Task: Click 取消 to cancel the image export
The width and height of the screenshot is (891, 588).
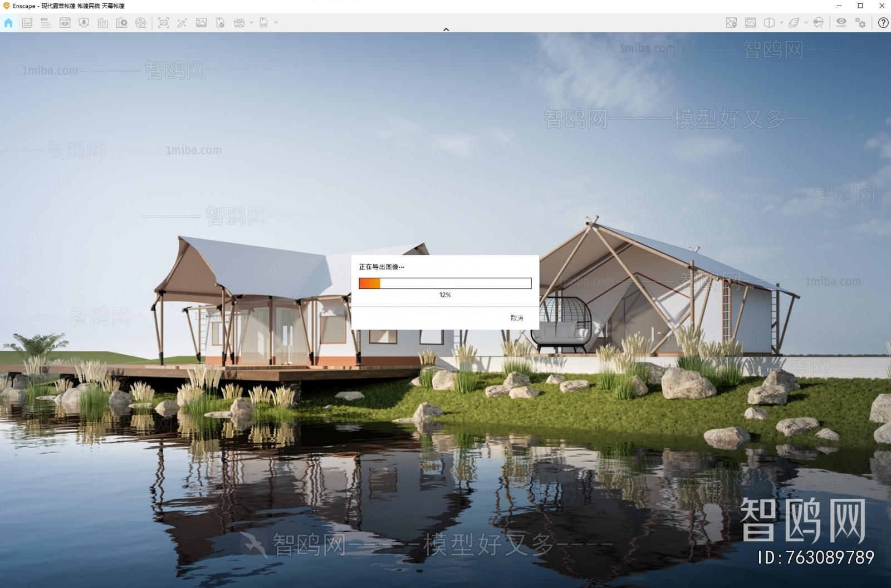Action: [516, 318]
